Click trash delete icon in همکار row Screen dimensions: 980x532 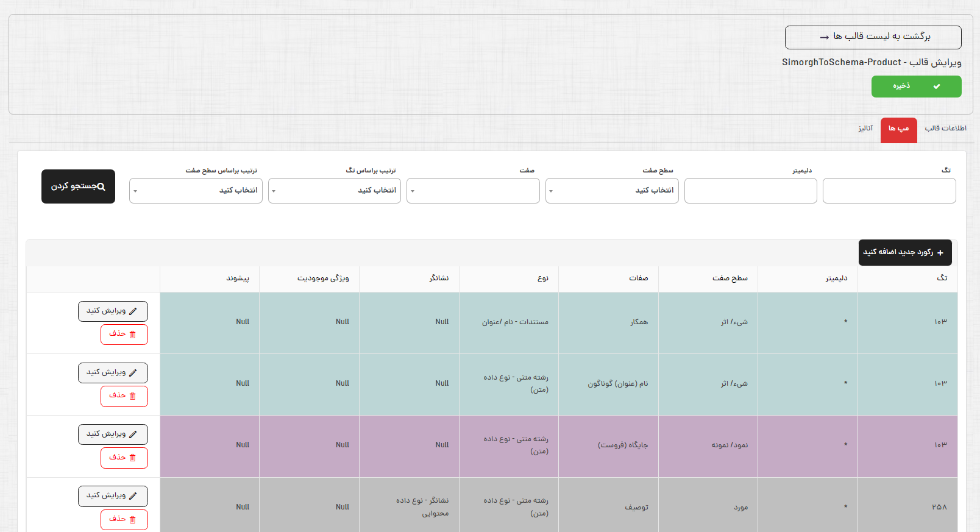click(132, 335)
